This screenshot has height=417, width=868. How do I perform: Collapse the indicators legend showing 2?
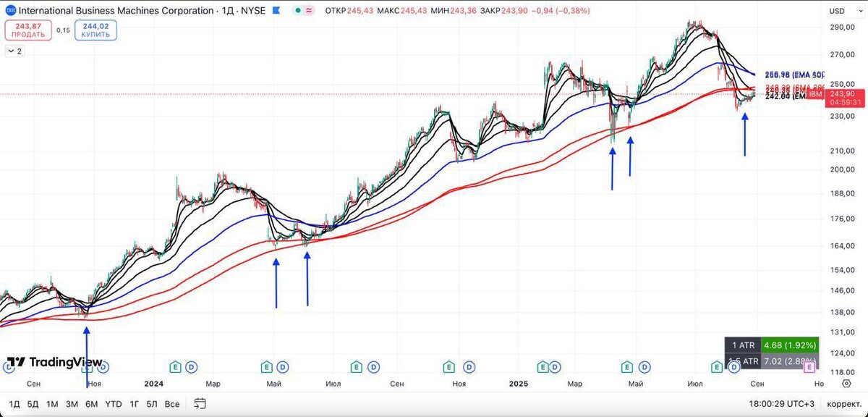coord(14,51)
